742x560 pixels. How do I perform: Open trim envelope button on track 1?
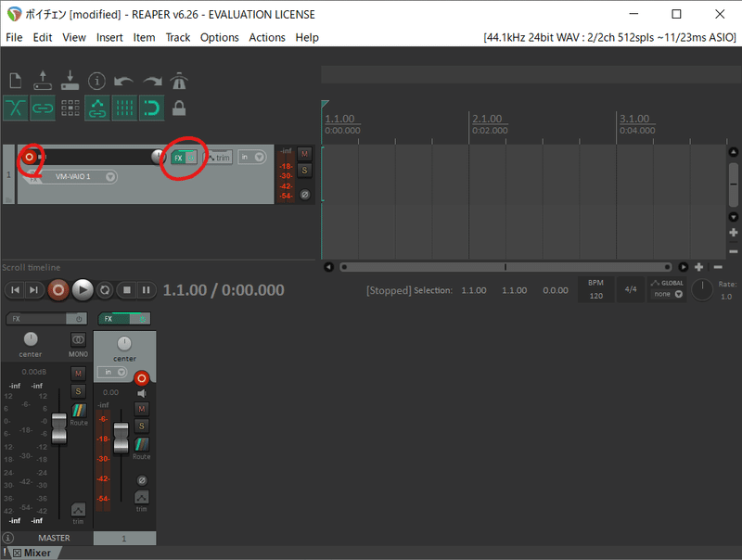point(219,158)
